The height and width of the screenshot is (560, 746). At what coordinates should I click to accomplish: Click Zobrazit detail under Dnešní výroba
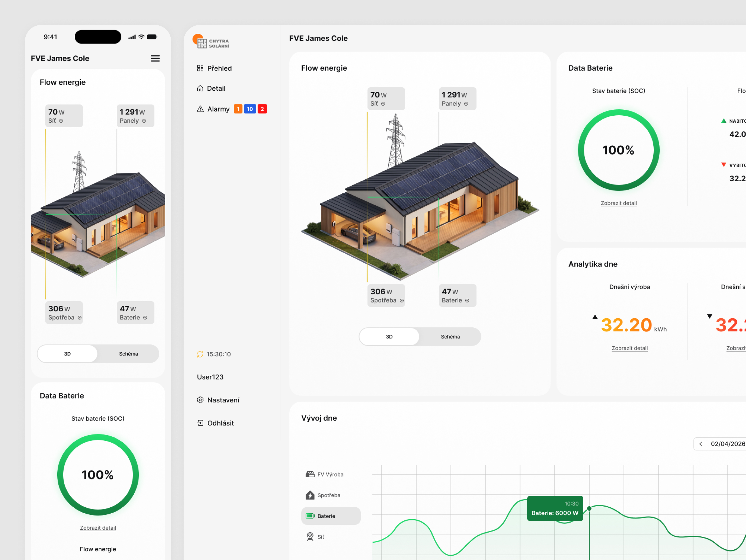[630, 348]
